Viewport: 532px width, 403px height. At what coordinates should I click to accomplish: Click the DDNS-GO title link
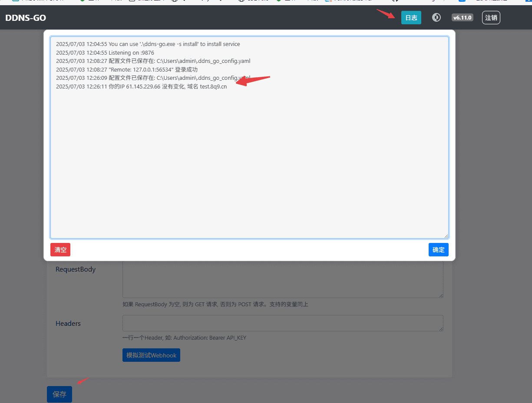pyautogui.click(x=26, y=18)
